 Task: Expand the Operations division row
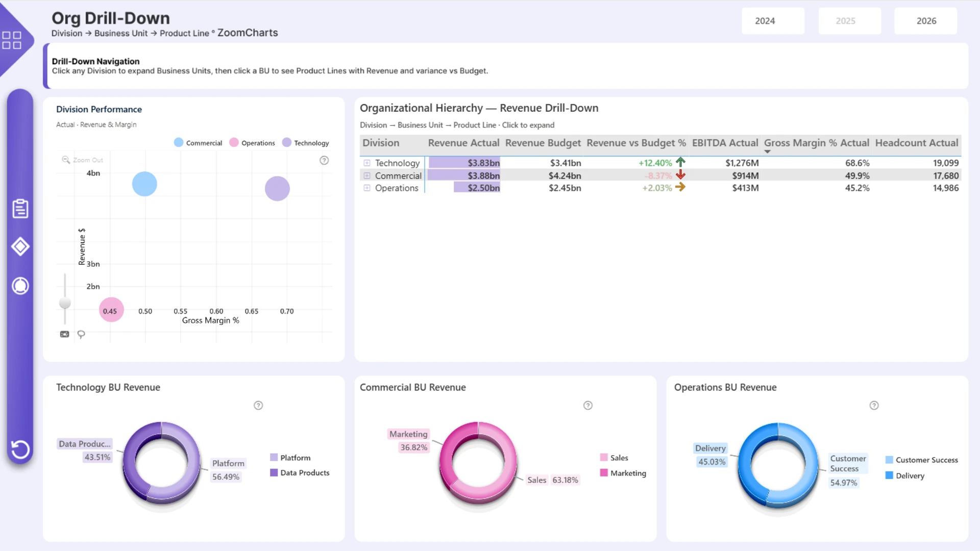pos(366,188)
